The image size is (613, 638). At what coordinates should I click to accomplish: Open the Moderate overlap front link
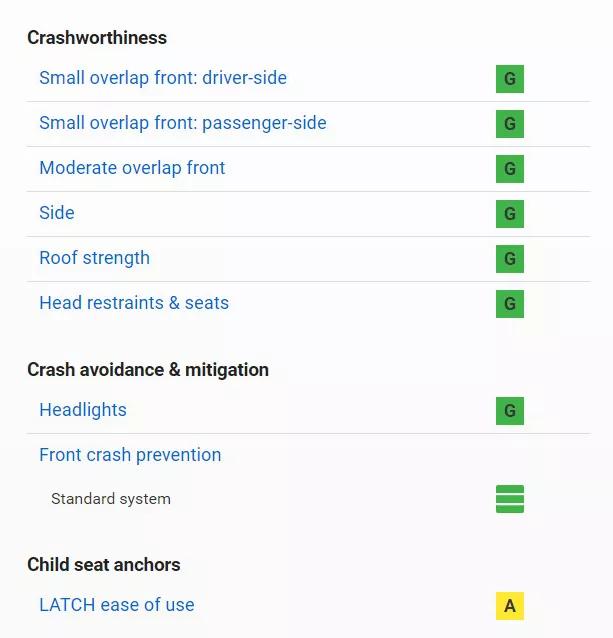click(132, 168)
